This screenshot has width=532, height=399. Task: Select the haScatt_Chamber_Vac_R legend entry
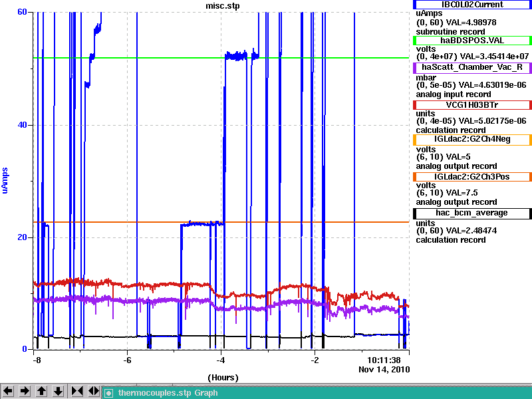pyautogui.click(x=472, y=67)
